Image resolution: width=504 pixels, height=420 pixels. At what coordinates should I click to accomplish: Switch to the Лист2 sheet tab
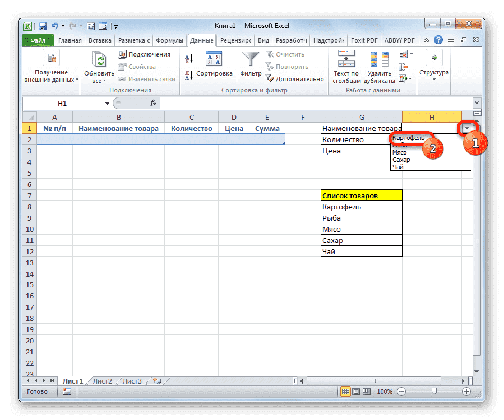tap(102, 380)
